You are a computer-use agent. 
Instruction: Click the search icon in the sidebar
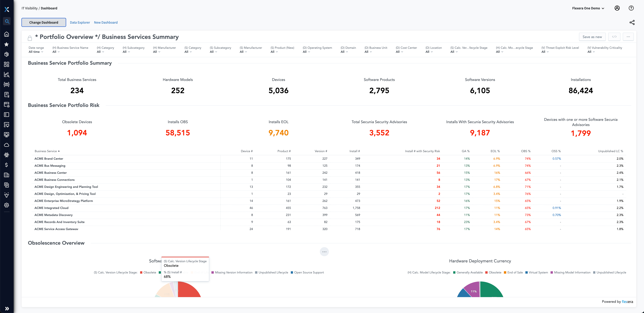[x=7, y=21]
